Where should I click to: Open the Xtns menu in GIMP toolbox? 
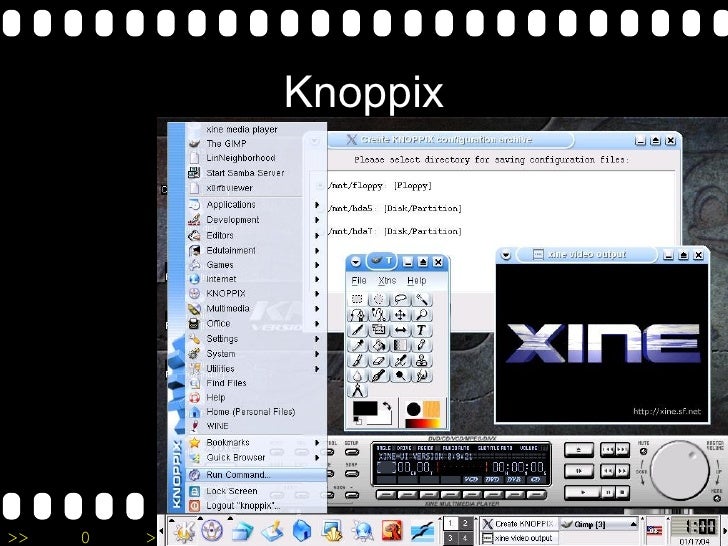click(387, 280)
